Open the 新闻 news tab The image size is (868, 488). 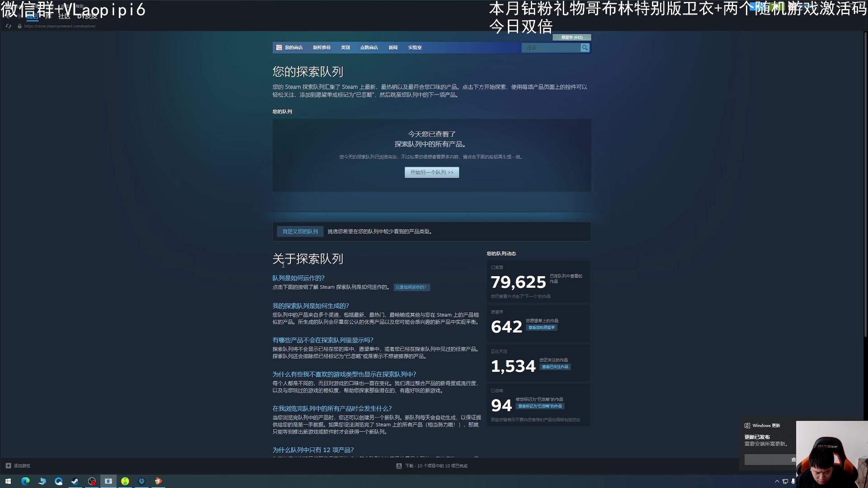pyautogui.click(x=393, y=47)
